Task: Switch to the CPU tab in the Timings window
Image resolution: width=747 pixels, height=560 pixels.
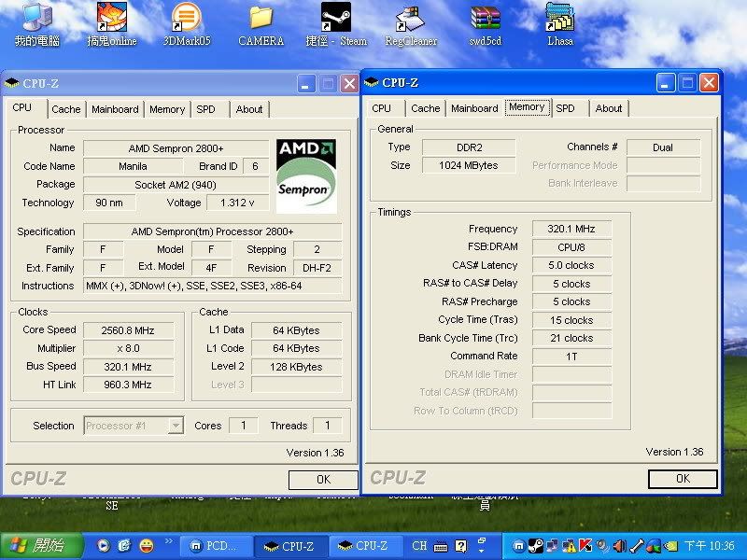Action: 381,108
